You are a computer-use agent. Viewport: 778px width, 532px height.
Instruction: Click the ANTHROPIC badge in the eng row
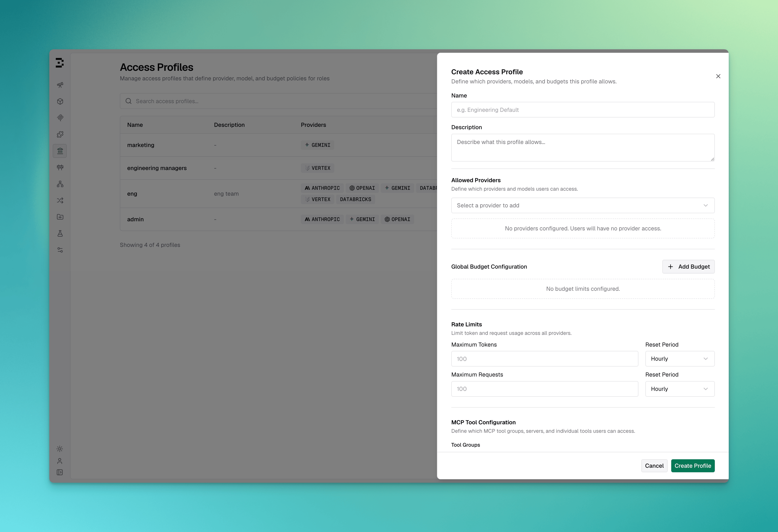point(322,188)
